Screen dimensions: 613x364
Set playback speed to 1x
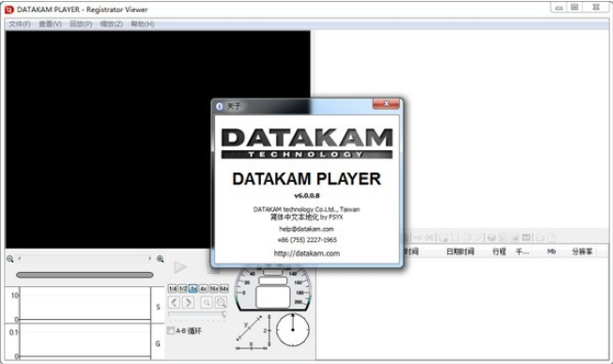pyautogui.click(x=192, y=289)
